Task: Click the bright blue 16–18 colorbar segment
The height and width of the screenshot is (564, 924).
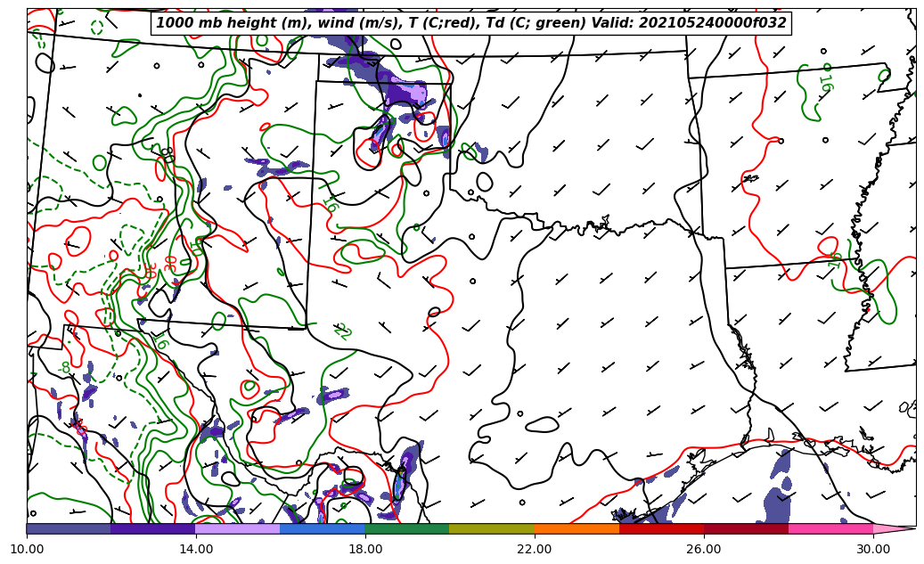Action: [x=323, y=528]
